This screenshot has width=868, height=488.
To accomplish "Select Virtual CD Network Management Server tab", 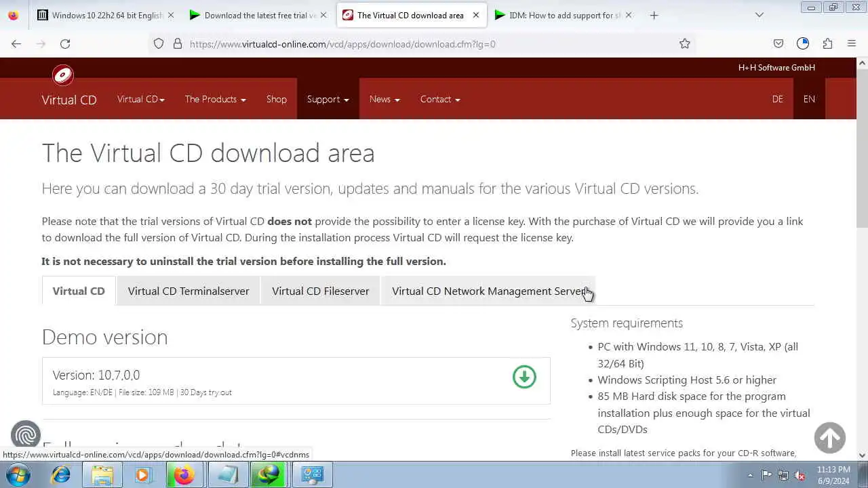I will 488,291.
